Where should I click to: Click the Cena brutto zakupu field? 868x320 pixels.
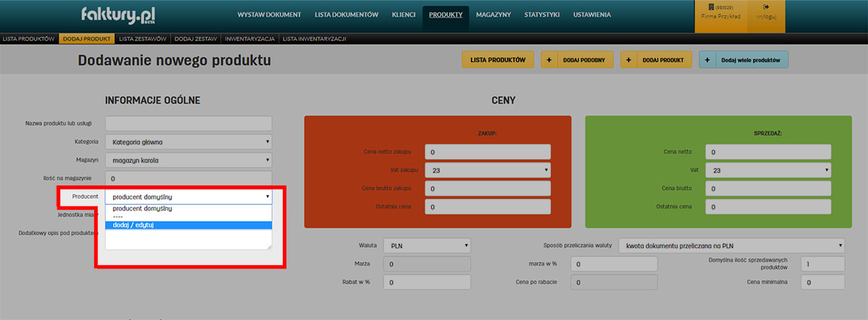tap(488, 188)
